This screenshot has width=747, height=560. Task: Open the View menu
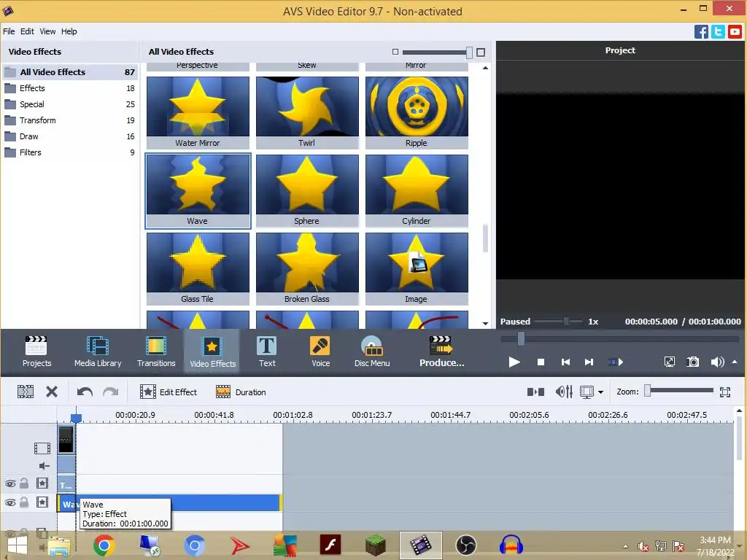click(x=47, y=31)
